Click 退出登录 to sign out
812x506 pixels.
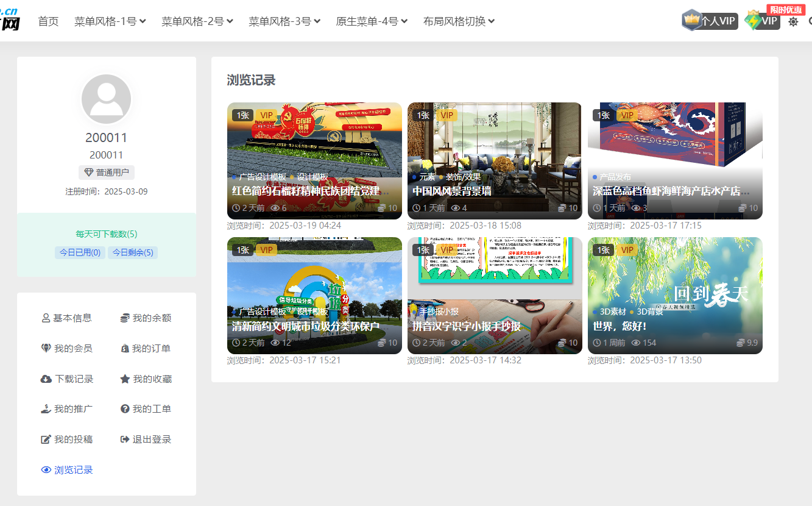click(146, 439)
